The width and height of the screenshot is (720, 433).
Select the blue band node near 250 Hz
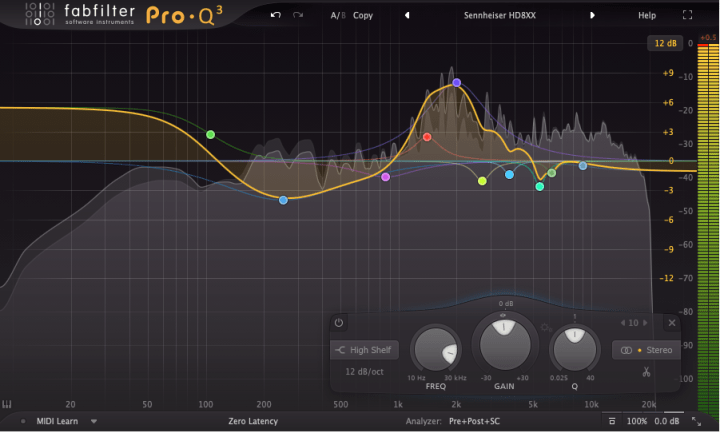pos(283,200)
